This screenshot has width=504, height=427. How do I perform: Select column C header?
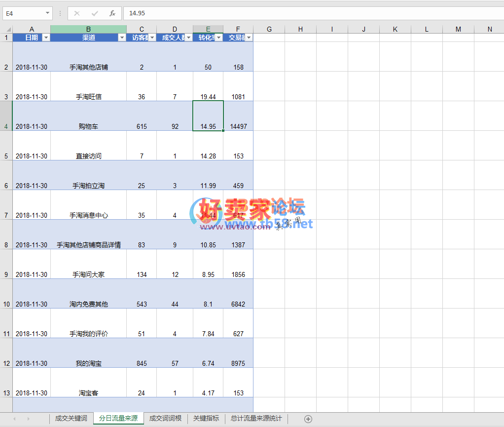click(x=142, y=29)
